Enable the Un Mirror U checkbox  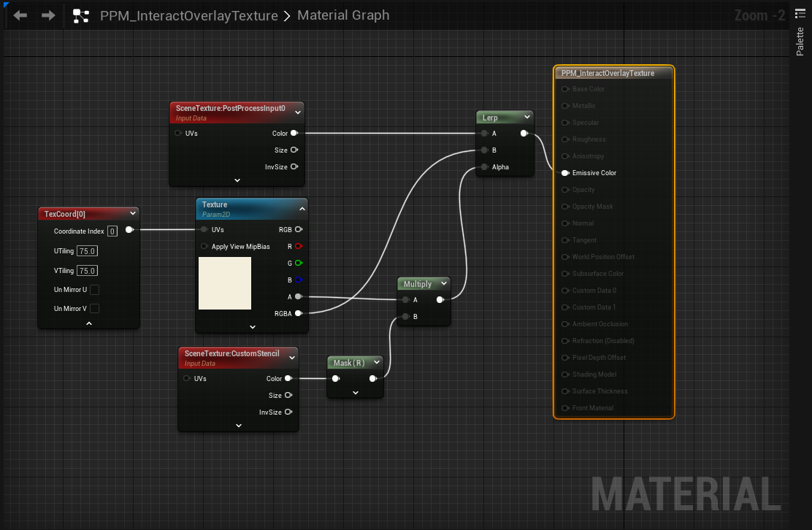pos(95,290)
